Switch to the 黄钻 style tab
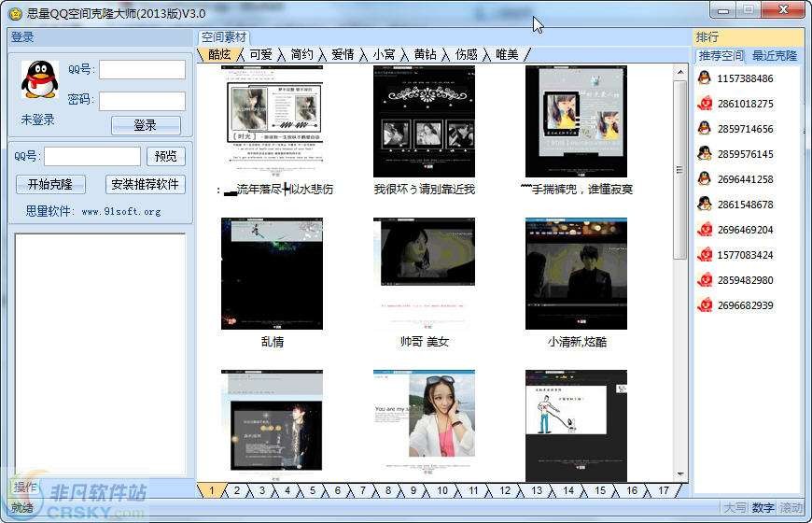The height and width of the screenshot is (523, 812). pos(425,54)
